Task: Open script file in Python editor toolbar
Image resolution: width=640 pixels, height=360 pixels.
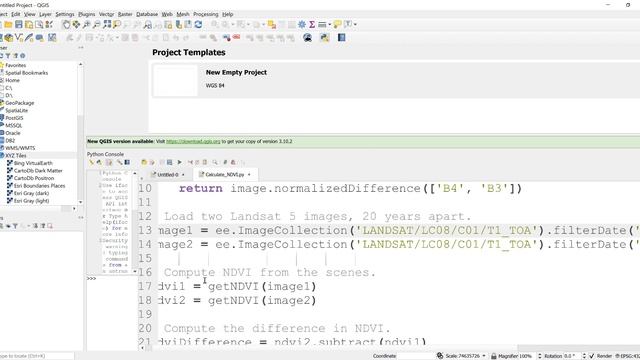Action: 144,162
